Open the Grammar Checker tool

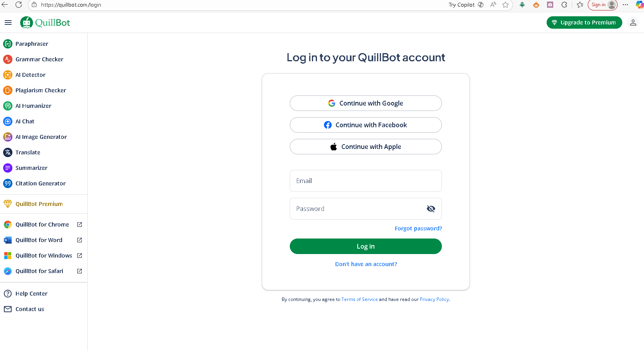coord(39,59)
